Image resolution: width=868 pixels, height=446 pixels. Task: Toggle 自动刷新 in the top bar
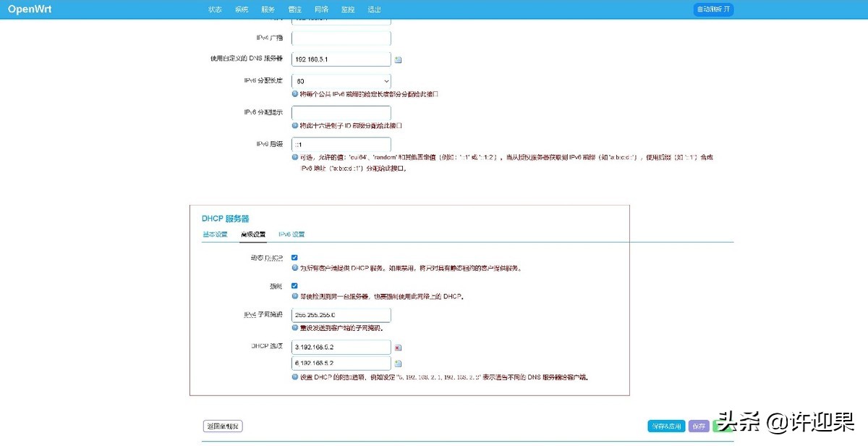713,9
